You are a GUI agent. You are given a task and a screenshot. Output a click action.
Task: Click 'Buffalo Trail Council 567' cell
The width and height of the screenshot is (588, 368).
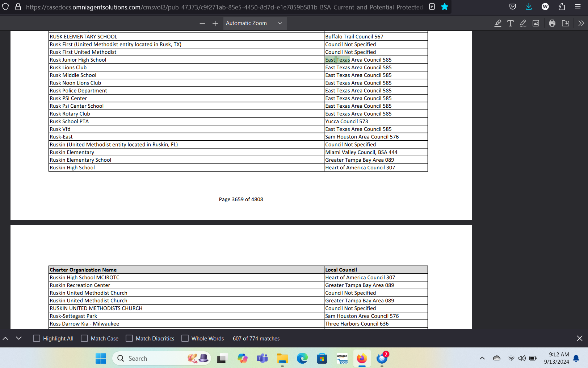(376, 37)
